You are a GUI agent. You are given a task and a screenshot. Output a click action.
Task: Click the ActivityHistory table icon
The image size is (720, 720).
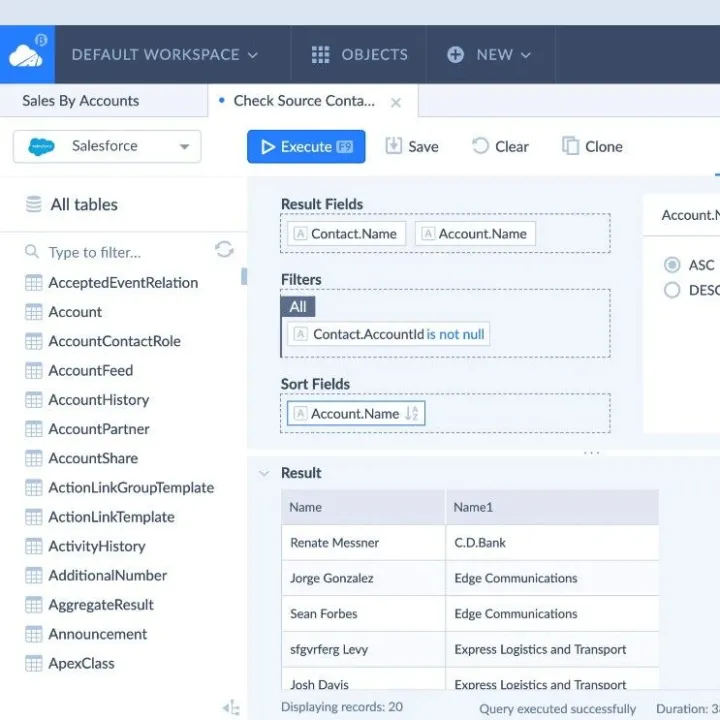(x=34, y=546)
